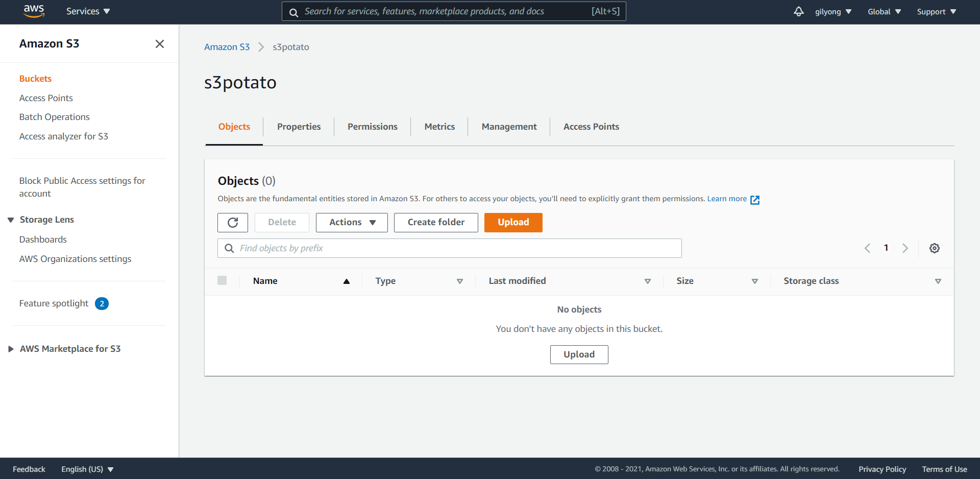Open Dashboards under Storage Lens
The image size is (980, 479).
pos(43,240)
